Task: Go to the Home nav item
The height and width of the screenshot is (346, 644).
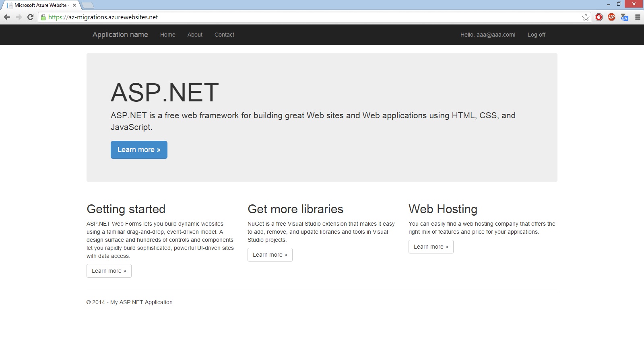Action: 167,35
